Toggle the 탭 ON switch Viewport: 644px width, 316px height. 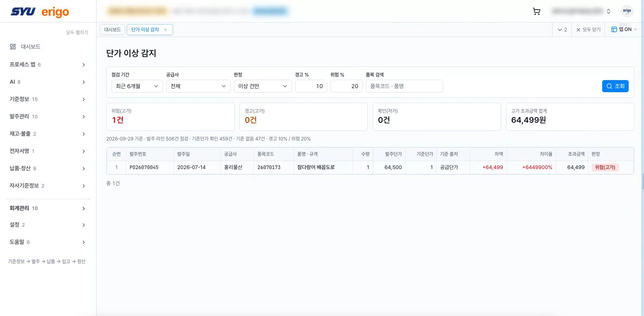coord(624,29)
